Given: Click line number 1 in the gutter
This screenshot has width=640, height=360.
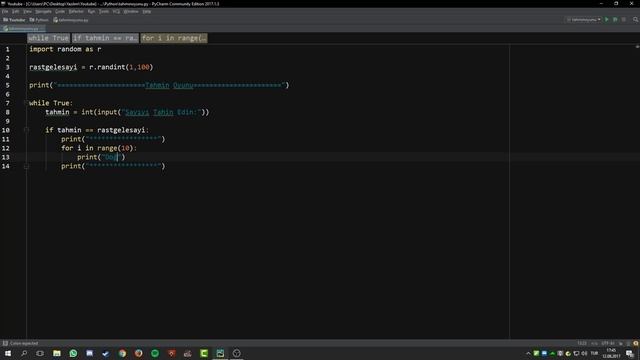Looking at the screenshot, I should (x=7, y=49).
